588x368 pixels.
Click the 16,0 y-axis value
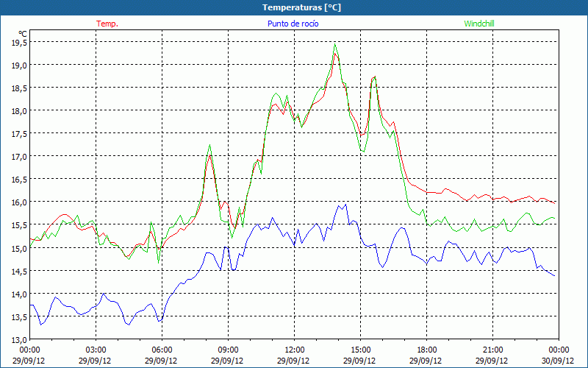click(19, 202)
